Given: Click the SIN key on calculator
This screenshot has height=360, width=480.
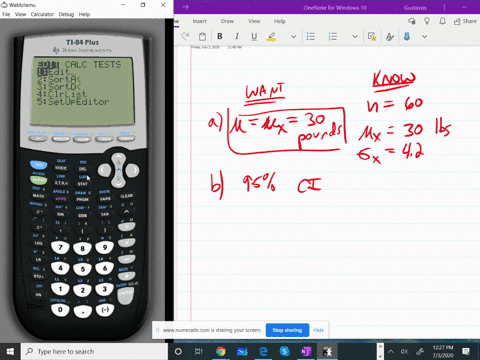Looking at the screenshot, I should pos(61,214).
